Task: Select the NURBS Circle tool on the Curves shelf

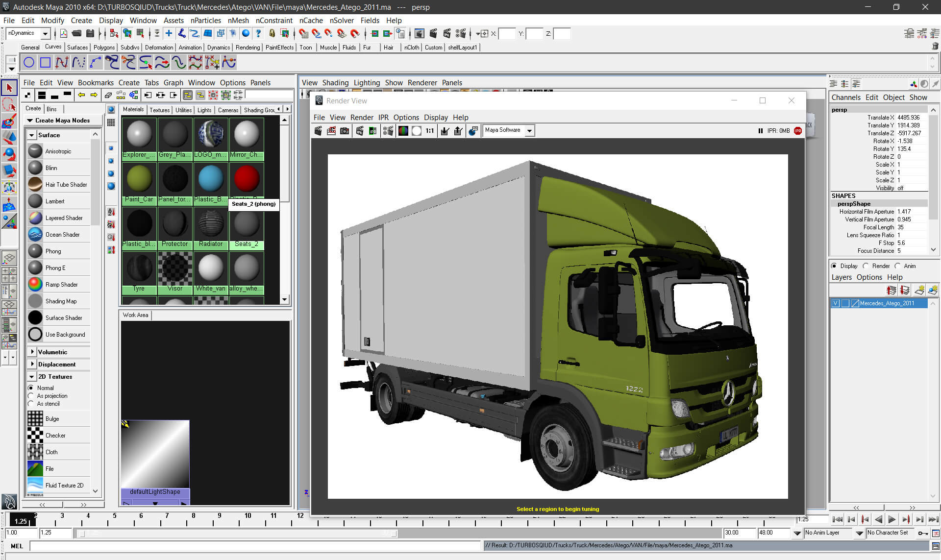Action: 29,62
